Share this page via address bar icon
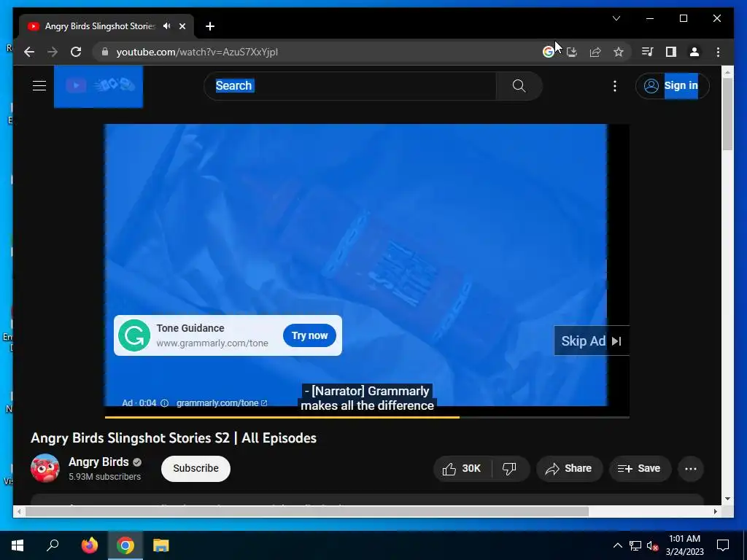Image resolution: width=747 pixels, height=560 pixels. 595,52
